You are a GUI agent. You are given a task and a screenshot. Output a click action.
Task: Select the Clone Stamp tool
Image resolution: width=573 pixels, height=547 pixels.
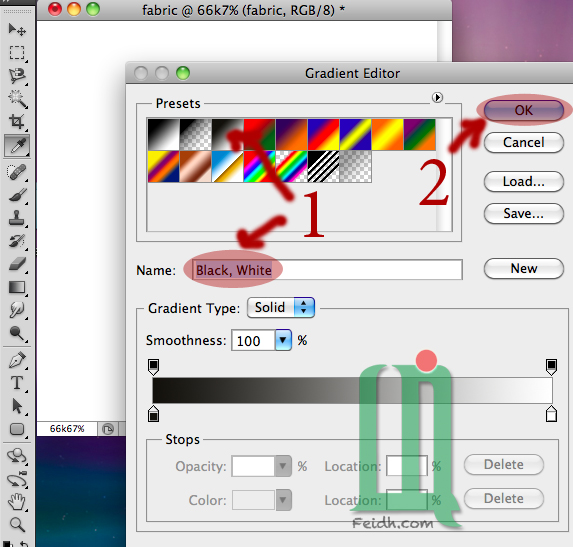coord(17,218)
